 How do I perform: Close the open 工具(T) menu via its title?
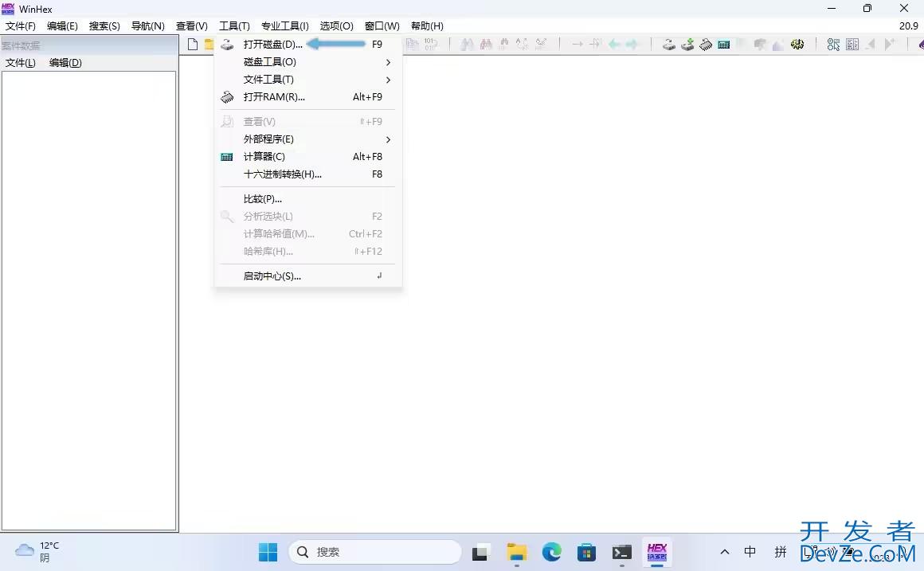[234, 26]
